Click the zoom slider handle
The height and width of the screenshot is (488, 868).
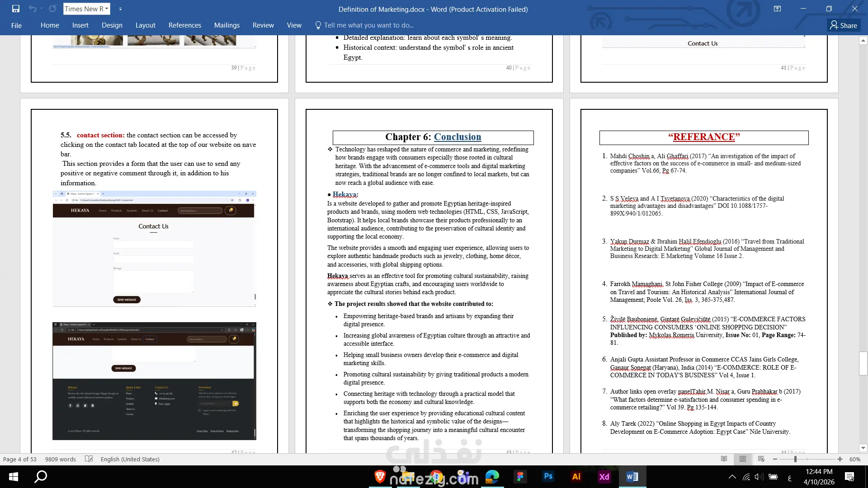pos(795,459)
